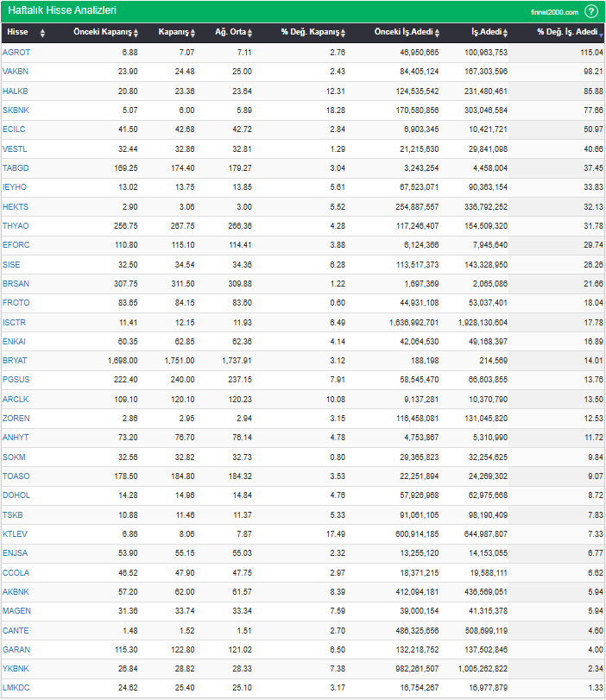Open the LMKDC stock link
606x700 pixels.
(x=16, y=687)
